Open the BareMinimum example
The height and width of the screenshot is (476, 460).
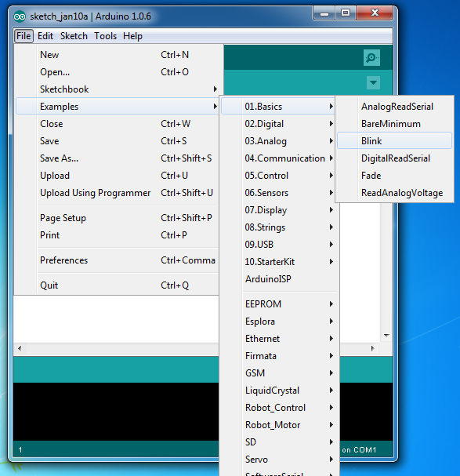click(394, 124)
